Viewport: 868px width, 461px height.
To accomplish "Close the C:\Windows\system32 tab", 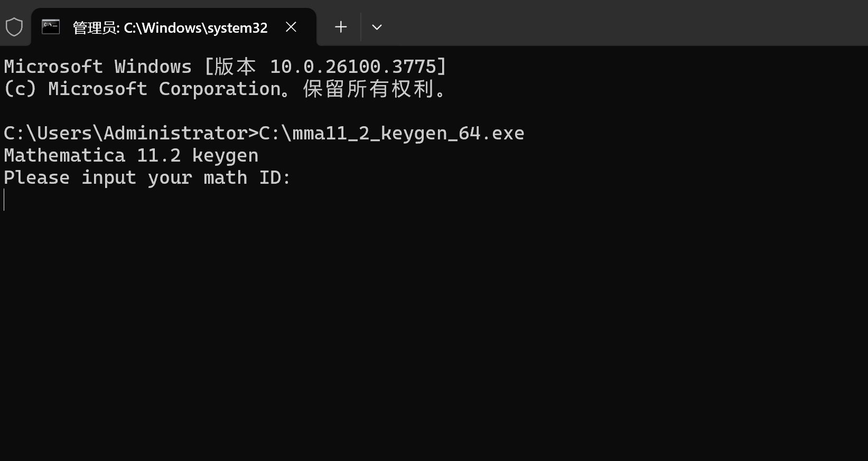I will (x=291, y=27).
